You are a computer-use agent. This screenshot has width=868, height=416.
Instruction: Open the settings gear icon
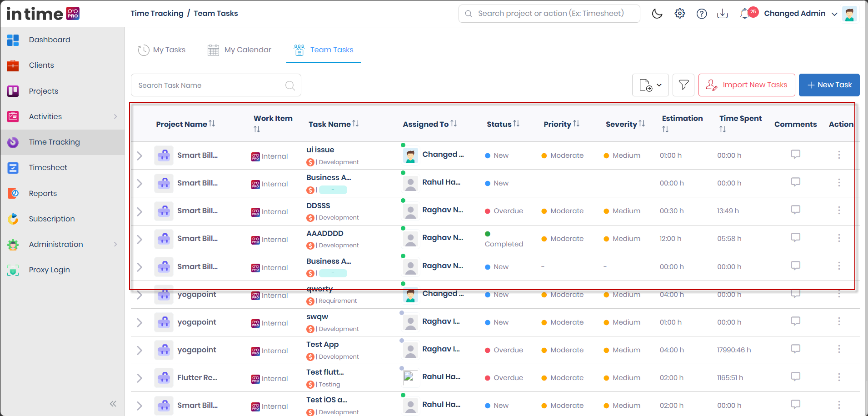680,14
